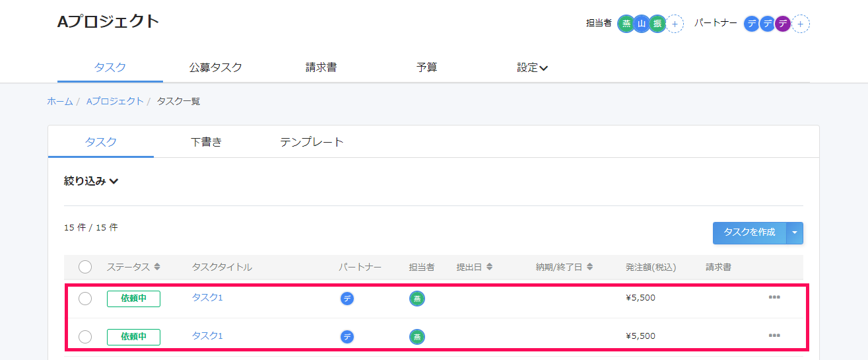Image resolution: width=868 pixels, height=360 pixels.
Task: Click the 依頼中 status badge in the bottom row
Action: pyautogui.click(x=133, y=337)
